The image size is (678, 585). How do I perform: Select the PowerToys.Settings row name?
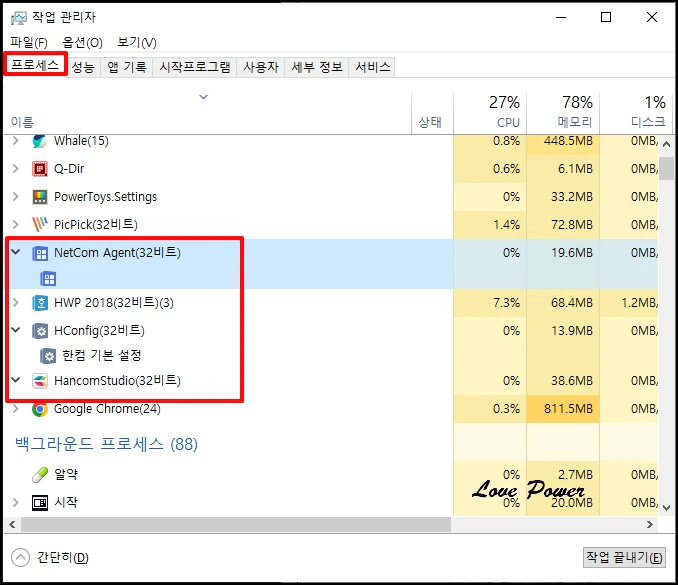coord(106,197)
